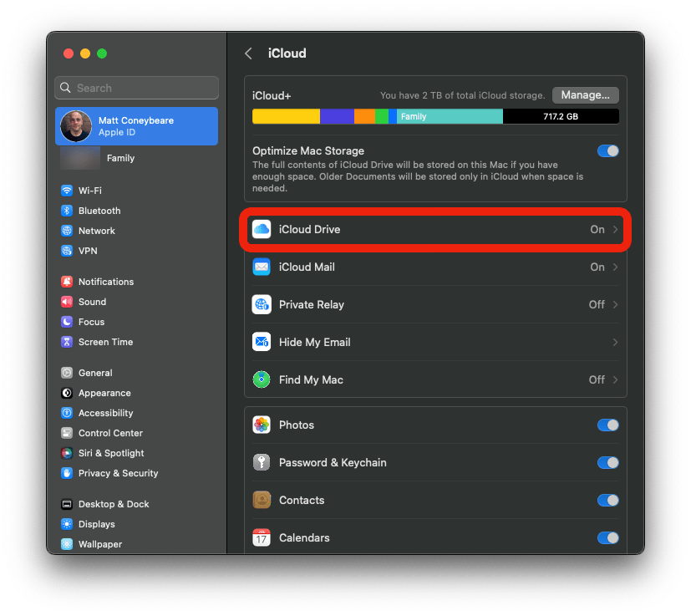
Task: Open the Find My Mac chevron
Action: click(x=616, y=379)
